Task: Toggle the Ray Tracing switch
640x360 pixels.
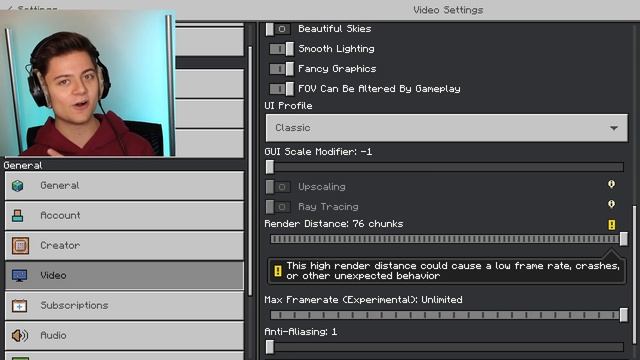Action: (x=278, y=207)
